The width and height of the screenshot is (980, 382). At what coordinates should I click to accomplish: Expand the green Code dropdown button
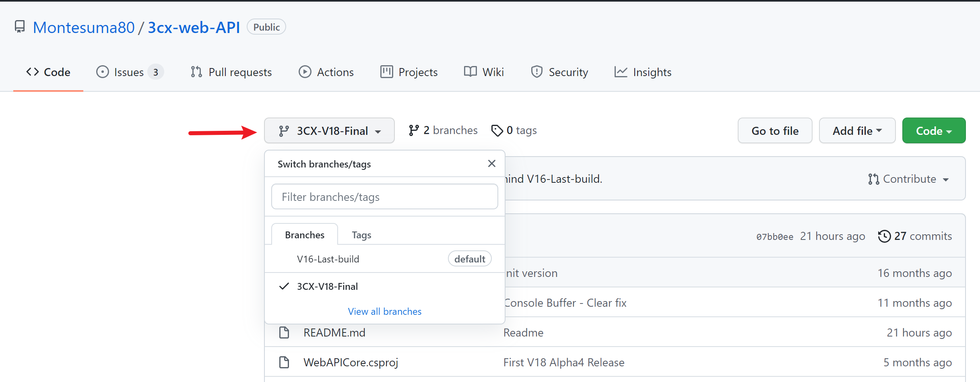pyautogui.click(x=934, y=131)
